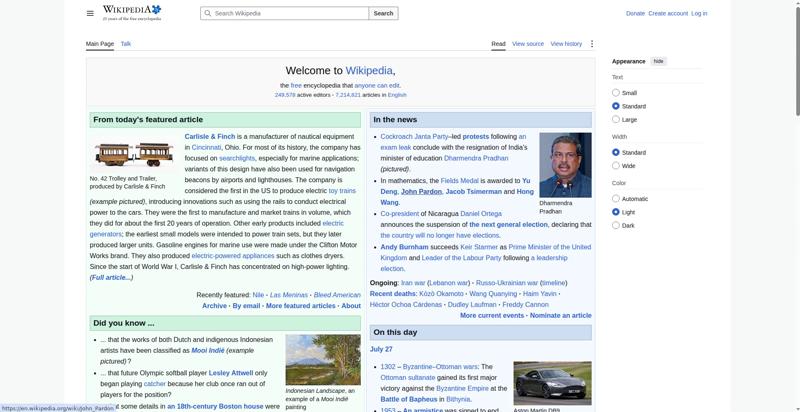Click the Daniel Ortega link

point(481,214)
